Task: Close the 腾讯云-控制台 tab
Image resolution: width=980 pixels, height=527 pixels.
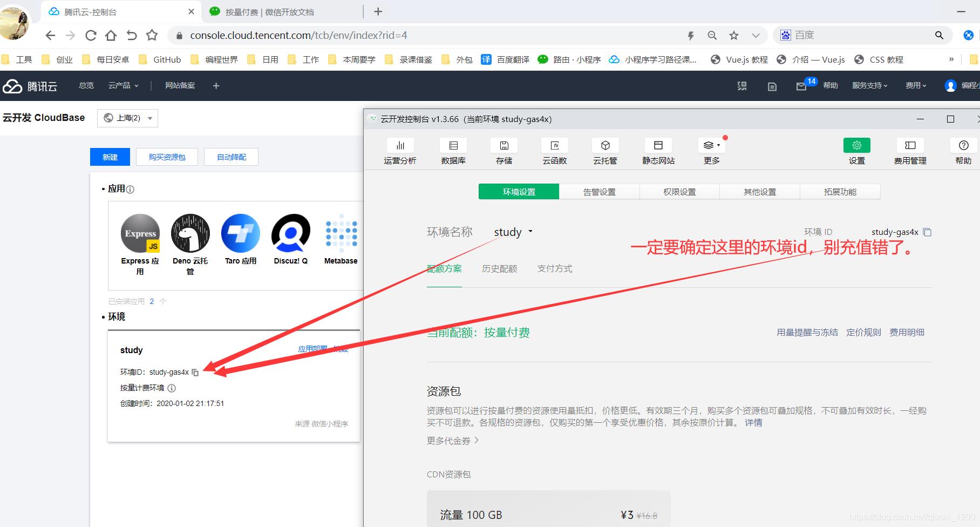Action: [191, 11]
